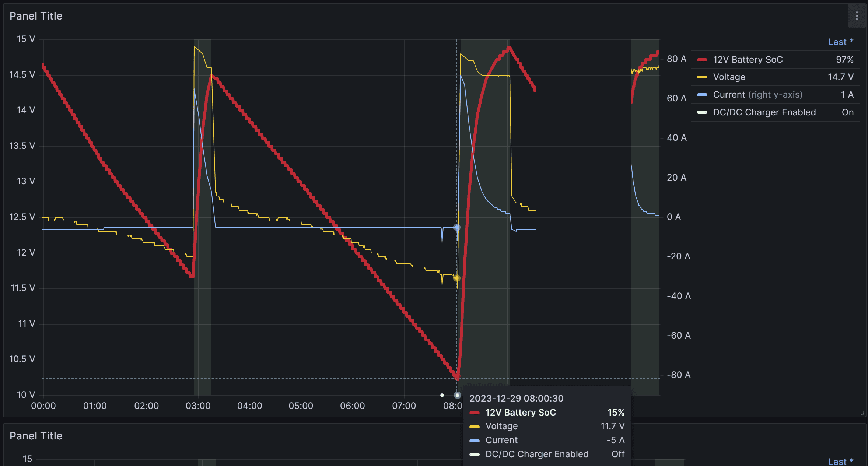Click the yellow Voltage legend color swatch
Image resolution: width=868 pixels, height=466 pixels.
[x=702, y=77]
